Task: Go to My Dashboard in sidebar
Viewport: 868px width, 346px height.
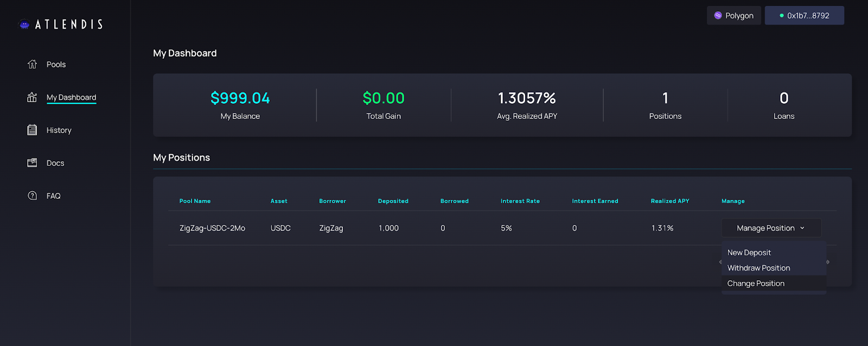Action: click(71, 97)
